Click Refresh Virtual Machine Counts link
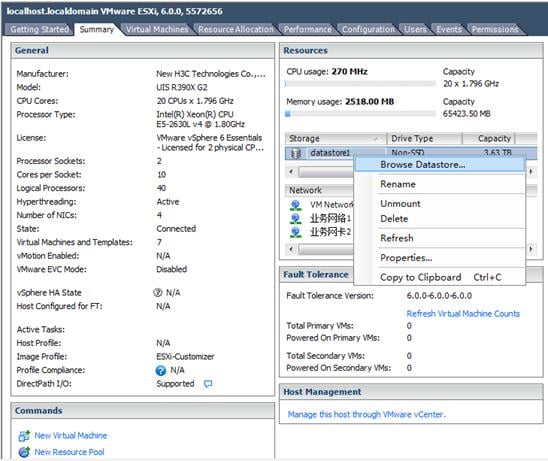The width and height of the screenshot is (548, 461). pos(463,314)
